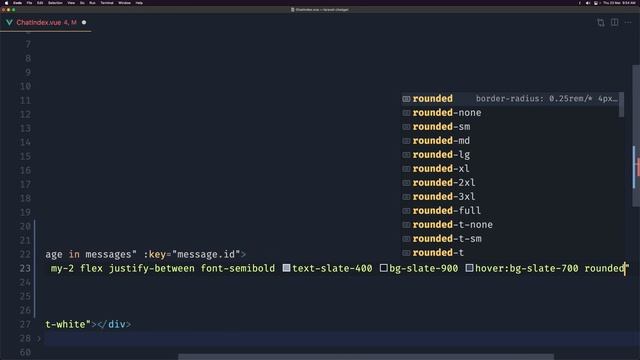Click the icon beside the 'rounded-full' suggestion
The height and width of the screenshot is (360, 640).
point(406,211)
